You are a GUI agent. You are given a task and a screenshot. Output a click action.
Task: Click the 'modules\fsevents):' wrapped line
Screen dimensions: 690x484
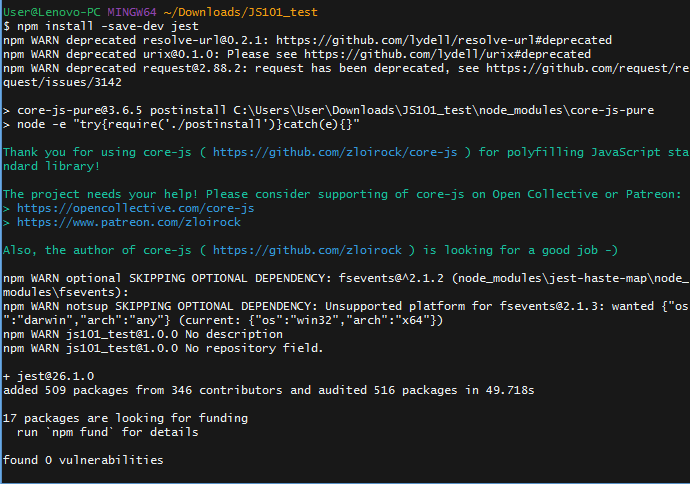[x=66, y=292]
